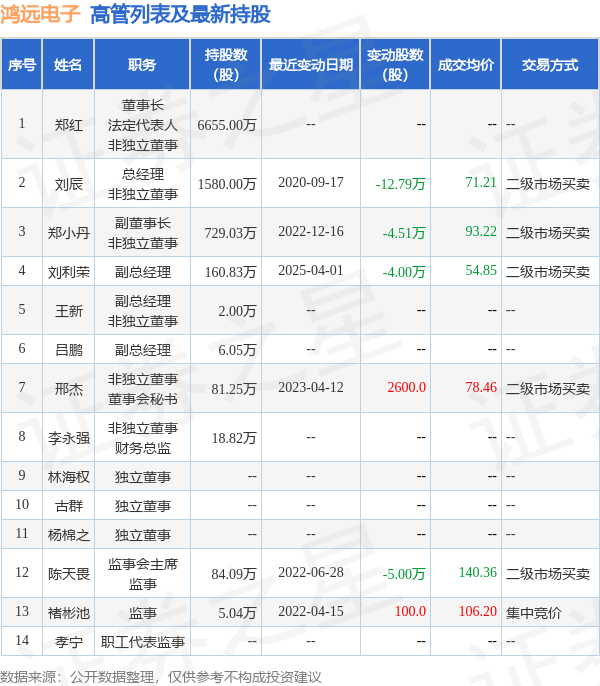
Task: Click the position 监事会主席
Action: [x=143, y=564]
